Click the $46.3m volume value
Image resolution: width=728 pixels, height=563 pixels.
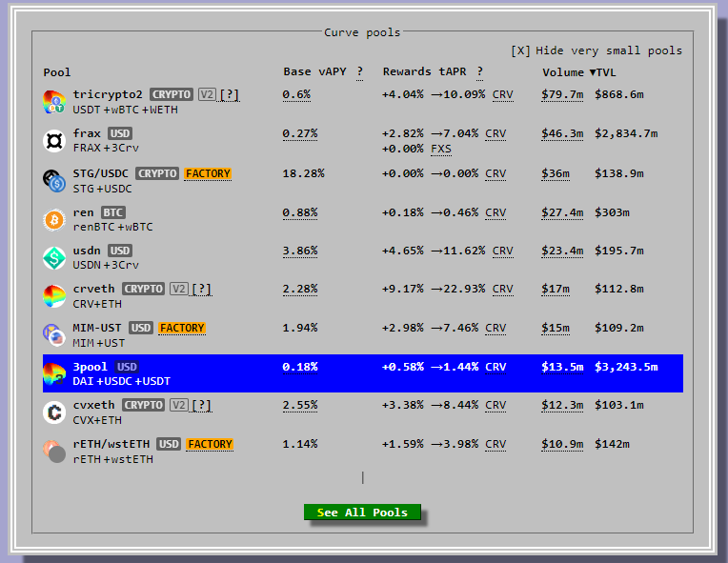pyautogui.click(x=562, y=133)
